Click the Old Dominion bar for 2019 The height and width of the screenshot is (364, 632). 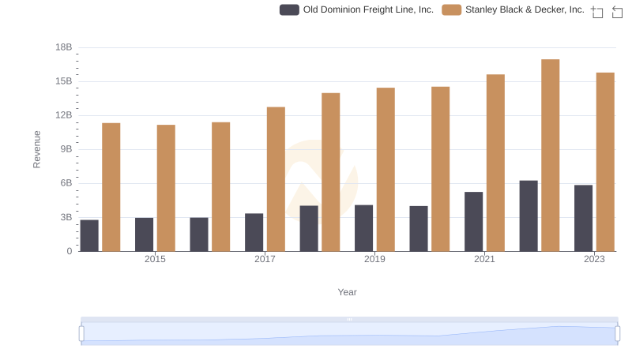point(363,228)
